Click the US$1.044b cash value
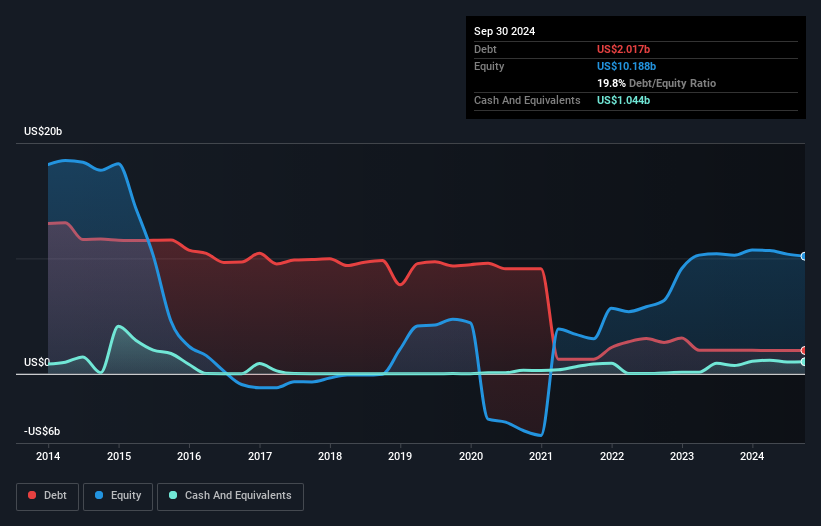This screenshot has width=821, height=526. tap(623, 100)
